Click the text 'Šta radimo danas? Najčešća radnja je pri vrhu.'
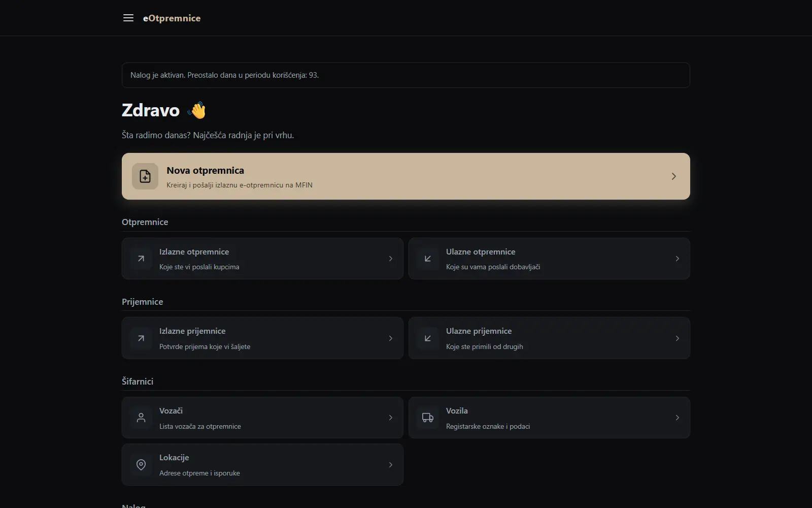This screenshot has width=812, height=508. (208, 135)
